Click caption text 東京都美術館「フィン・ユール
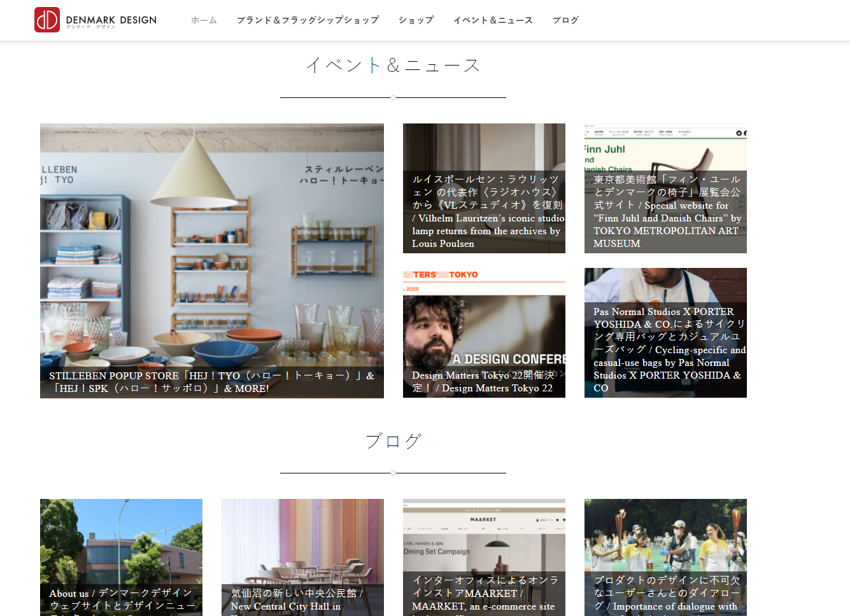 (x=667, y=211)
